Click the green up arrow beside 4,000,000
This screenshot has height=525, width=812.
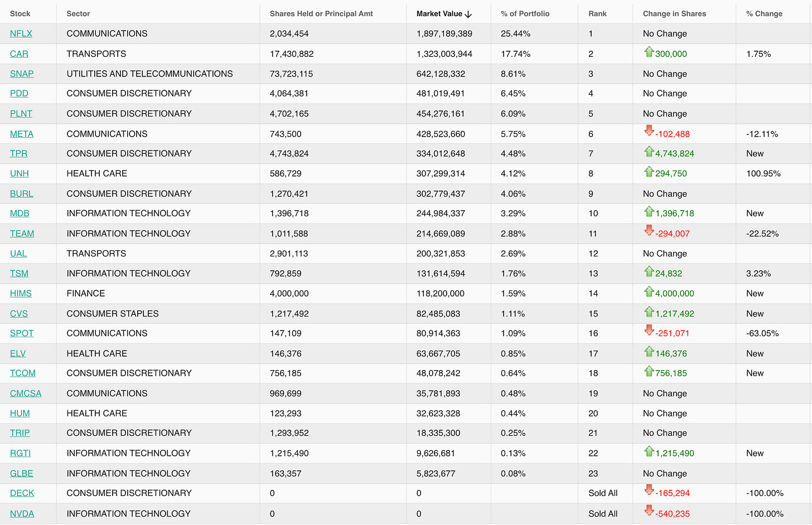[649, 291]
